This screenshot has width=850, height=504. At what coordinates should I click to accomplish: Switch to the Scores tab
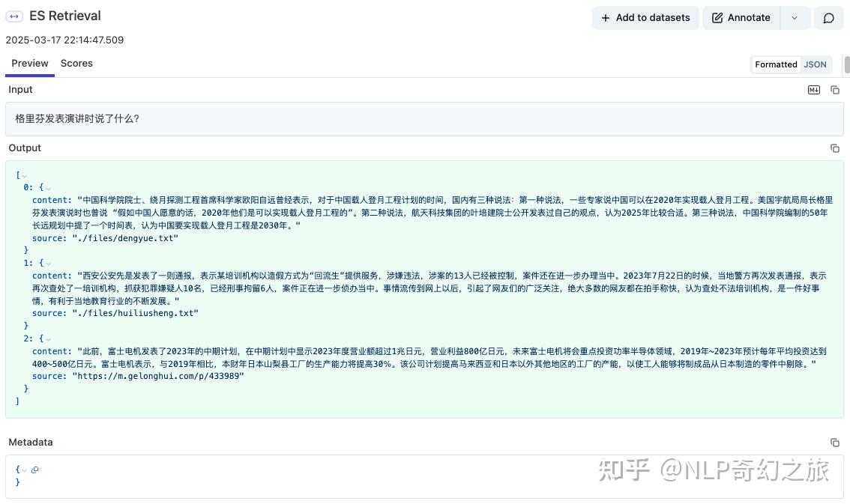point(76,63)
